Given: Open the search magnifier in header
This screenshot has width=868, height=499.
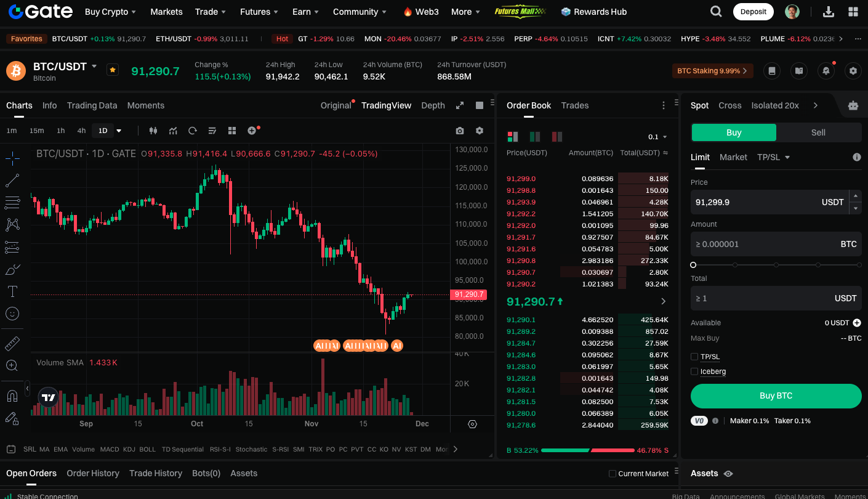Looking at the screenshot, I should pos(716,12).
